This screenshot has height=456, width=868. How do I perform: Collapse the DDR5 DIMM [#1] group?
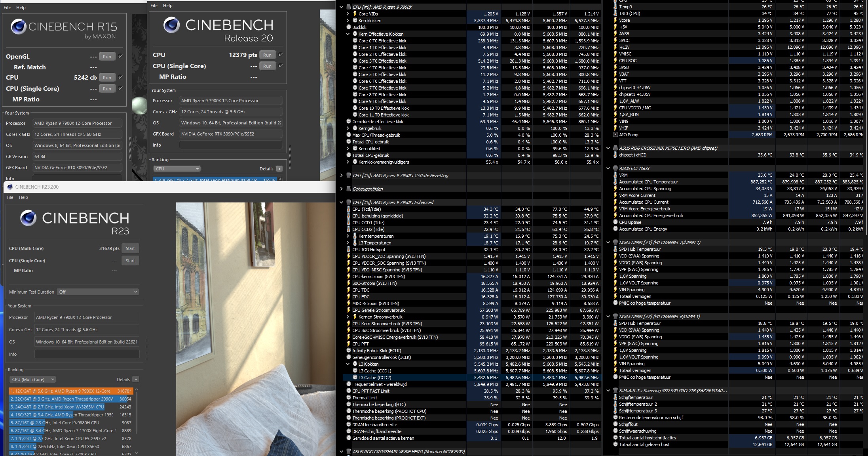(x=608, y=242)
